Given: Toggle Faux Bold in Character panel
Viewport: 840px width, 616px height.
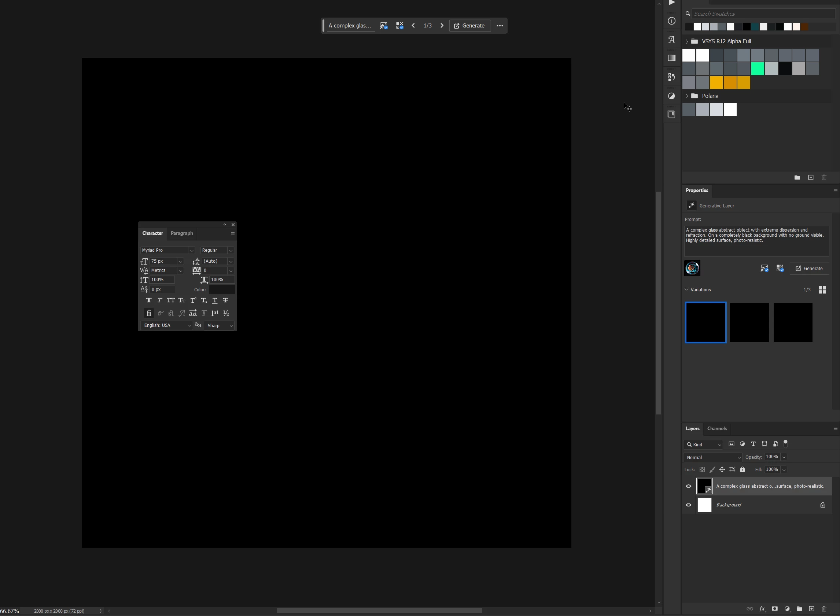Looking at the screenshot, I should coord(149,300).
